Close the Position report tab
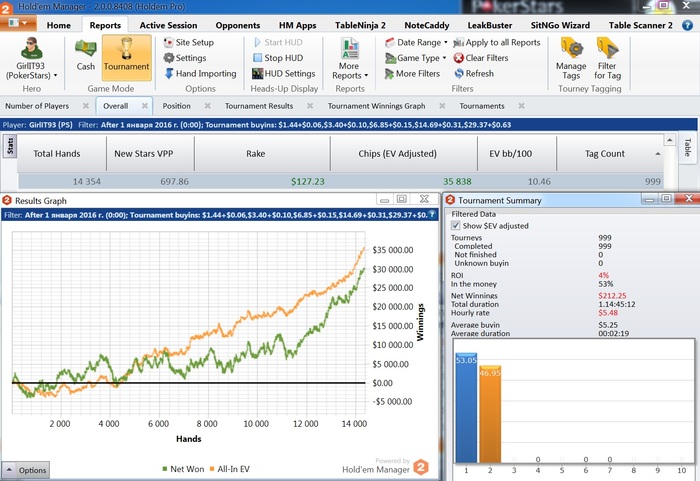 click(x=208, y=106)
